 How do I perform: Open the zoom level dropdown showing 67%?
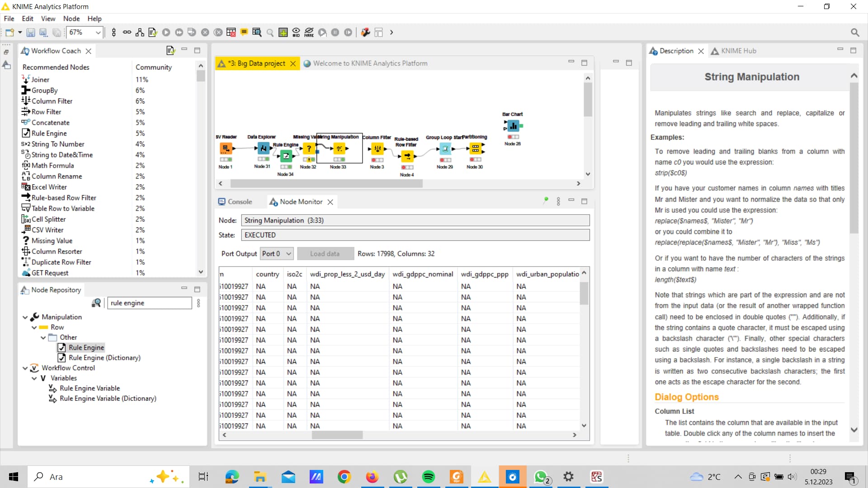click(x=98, y=32)
